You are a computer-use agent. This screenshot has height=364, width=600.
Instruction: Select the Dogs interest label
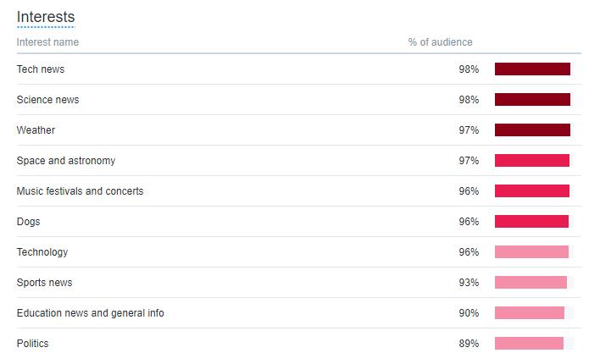coord(28,222)
